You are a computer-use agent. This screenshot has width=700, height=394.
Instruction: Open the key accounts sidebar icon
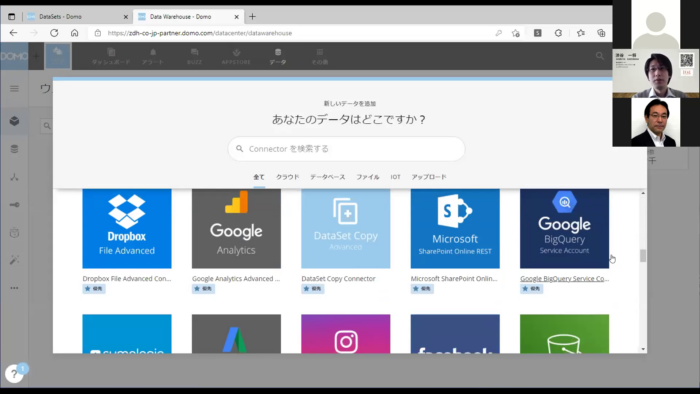[x=14, y=205]
